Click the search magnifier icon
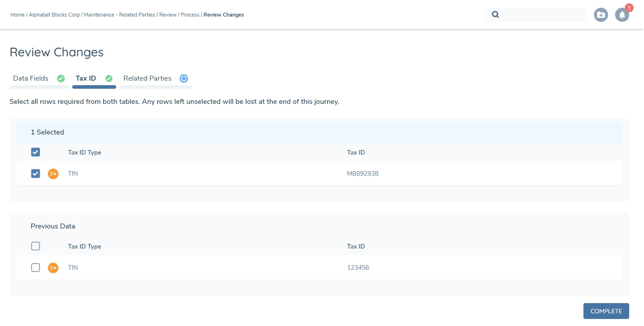Viewport: 644px width, 326px height. point(495,14)
